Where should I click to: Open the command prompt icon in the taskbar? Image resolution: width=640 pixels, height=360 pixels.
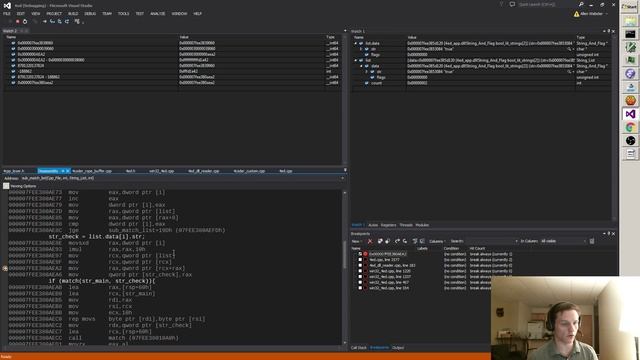point(630,34)
